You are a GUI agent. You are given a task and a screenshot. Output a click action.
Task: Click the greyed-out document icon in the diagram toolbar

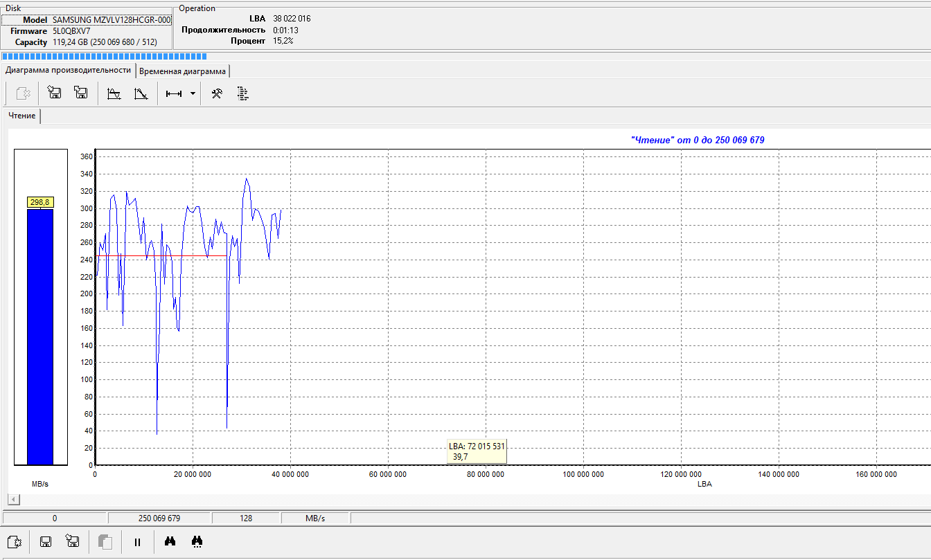(x=23, y=93)
